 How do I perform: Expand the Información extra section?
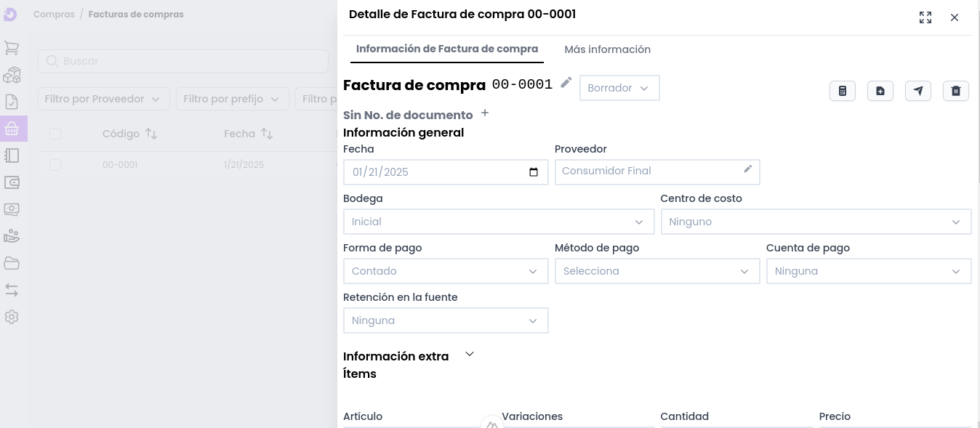470,355
